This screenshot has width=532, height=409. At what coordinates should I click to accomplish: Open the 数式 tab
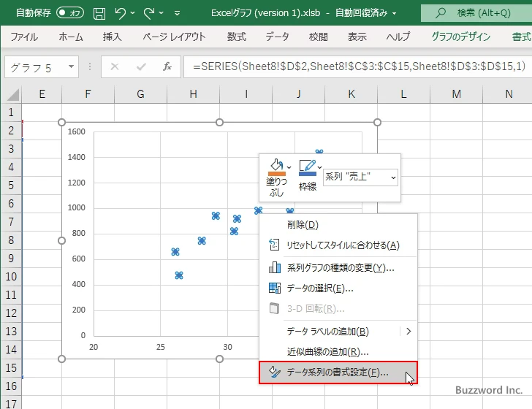(237, 37)
